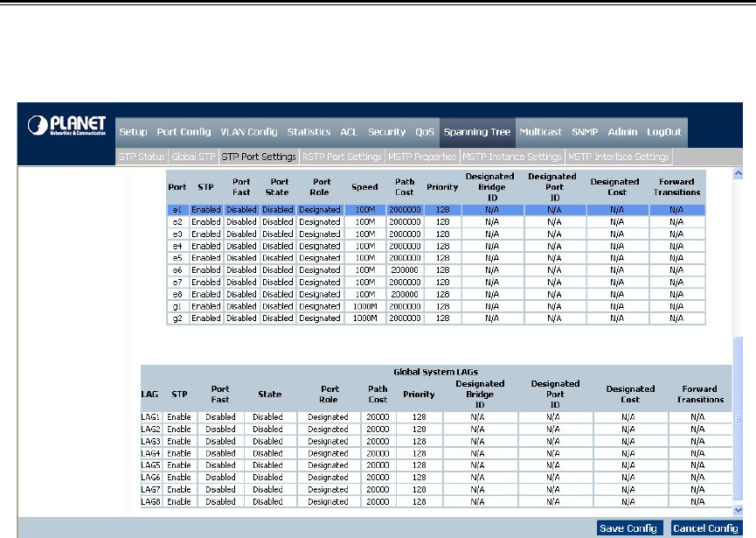Select port g2 in the table
This screenshot has height=538, width=756.
pos(177,318)
